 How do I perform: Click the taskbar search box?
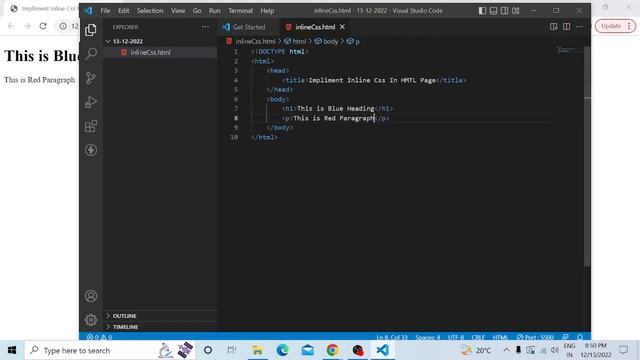tap(110, 350)
